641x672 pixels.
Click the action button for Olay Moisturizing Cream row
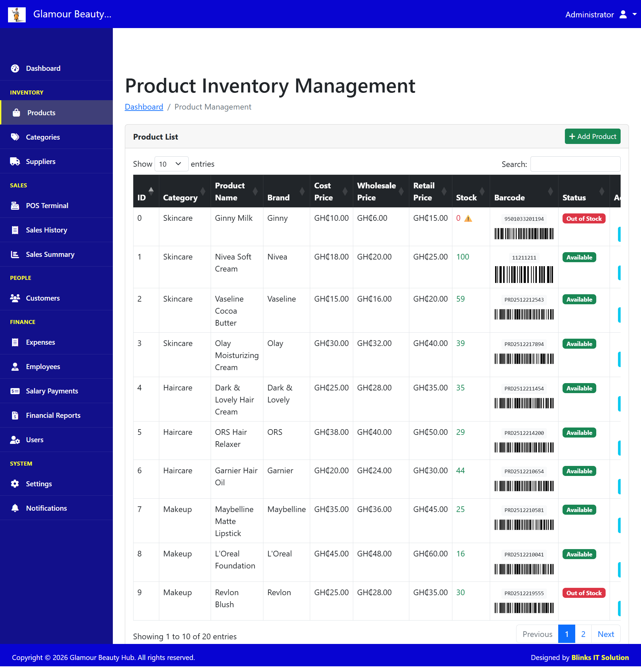click(x=619, y=359)
